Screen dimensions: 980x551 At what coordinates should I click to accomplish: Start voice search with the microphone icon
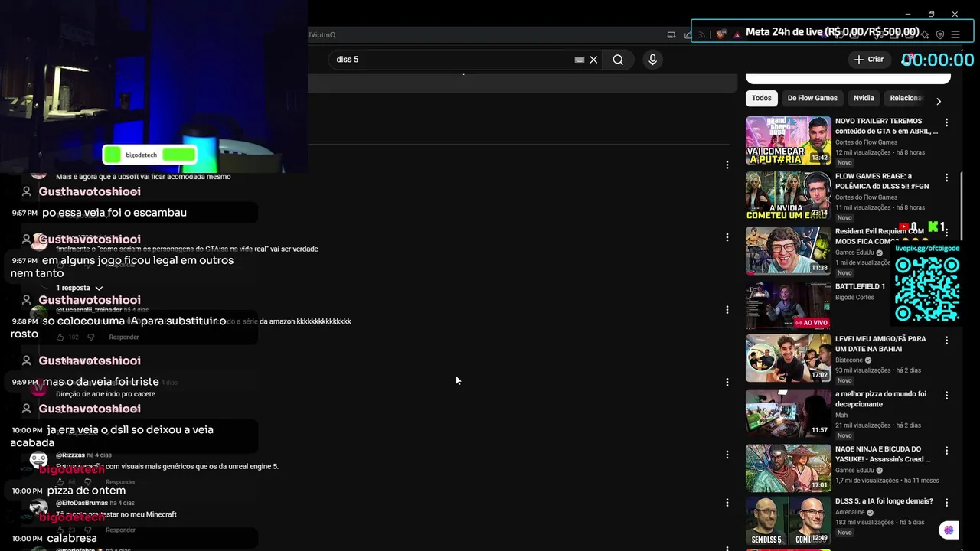coord(652,60)
